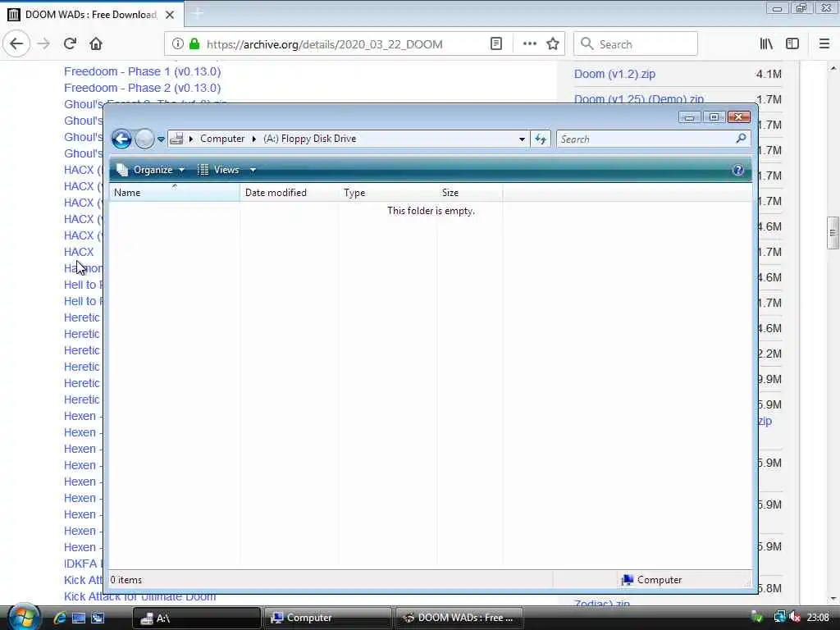
Task: Close the Floppy Disk Drive window
Action: [739, 117]
